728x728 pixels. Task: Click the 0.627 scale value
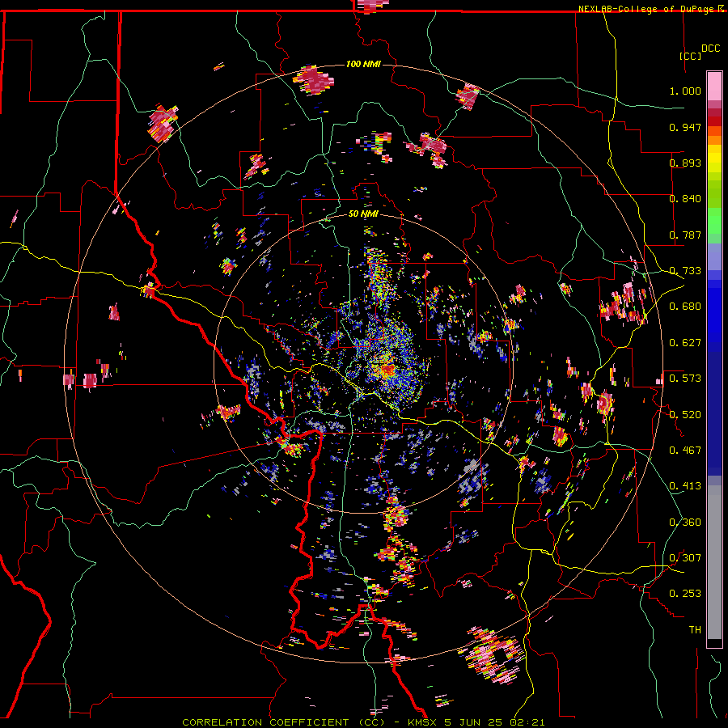tap(685, 343)
